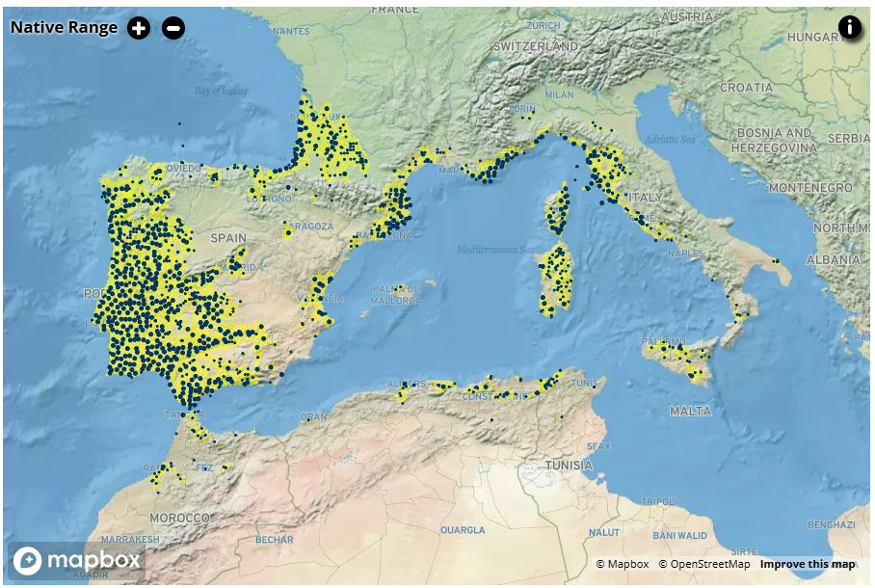The width and height of the screenshot is (875, 588).
Task: Select the TUNISIA country label
Action: click(568, 466)
